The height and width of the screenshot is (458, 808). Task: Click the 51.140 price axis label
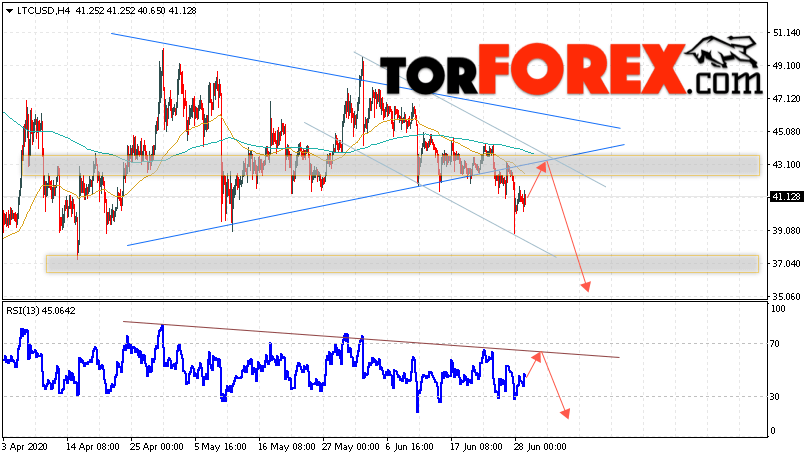pyautogui.click(x=786, y=33)
